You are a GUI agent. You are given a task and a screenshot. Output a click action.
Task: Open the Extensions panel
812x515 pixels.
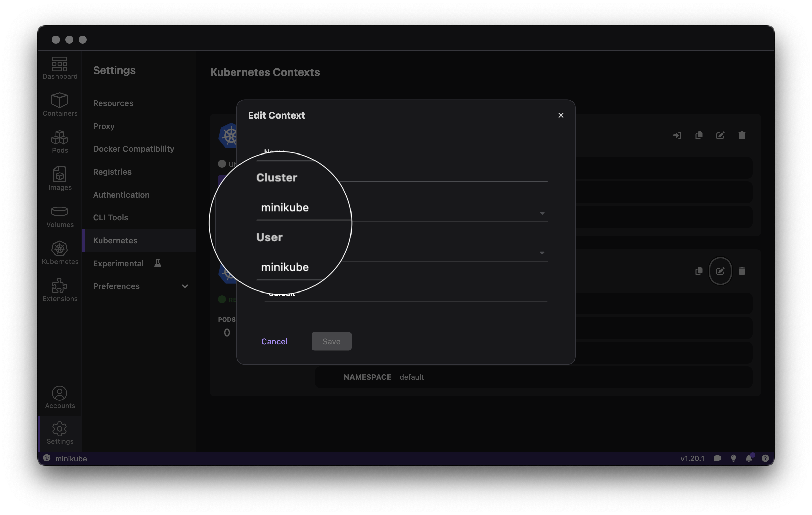[59, 289]
